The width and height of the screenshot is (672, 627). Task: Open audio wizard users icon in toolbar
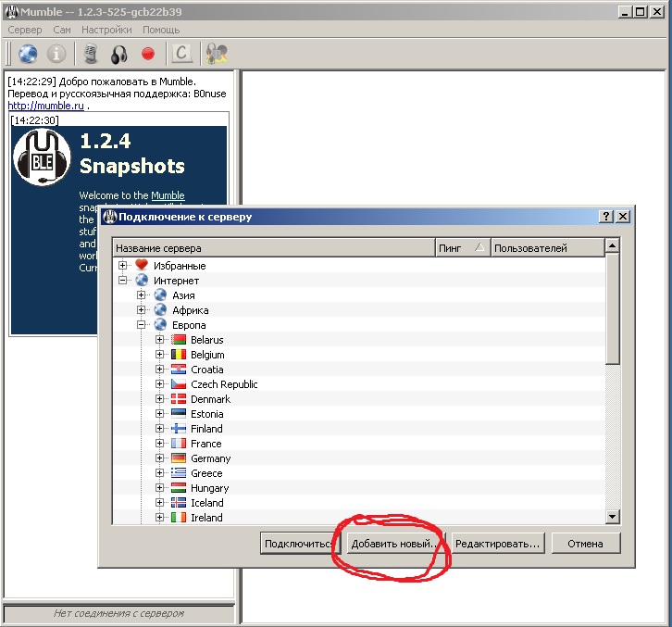coord(217,54)
